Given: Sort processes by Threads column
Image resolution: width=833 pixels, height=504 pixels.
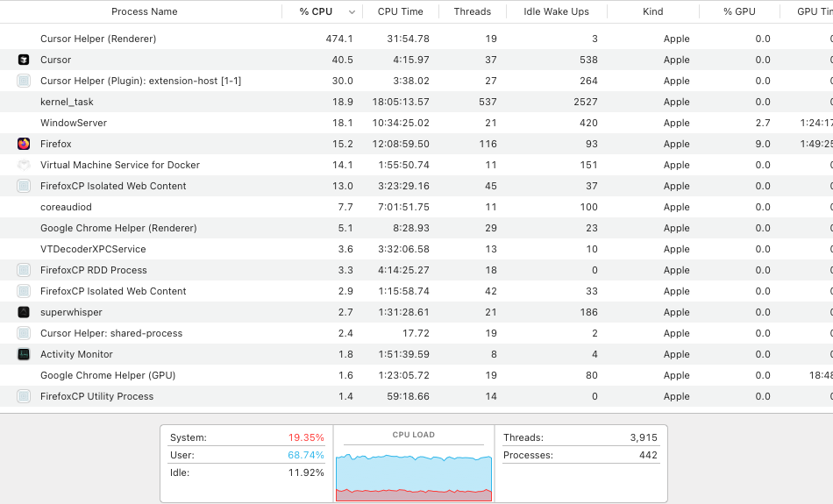Looking at the screenshot, I should [x=473, y=11].
